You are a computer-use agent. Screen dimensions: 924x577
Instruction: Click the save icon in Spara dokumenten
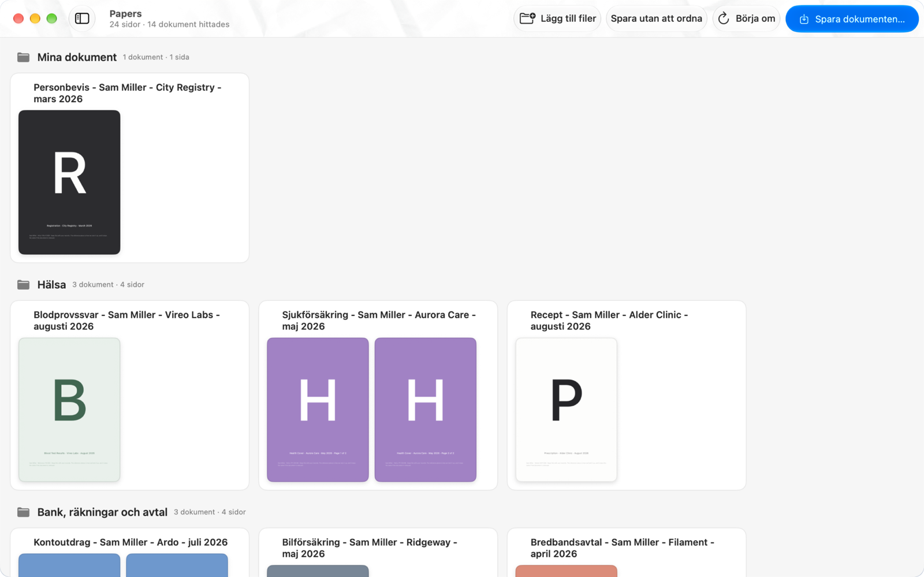tap(804, 19)
